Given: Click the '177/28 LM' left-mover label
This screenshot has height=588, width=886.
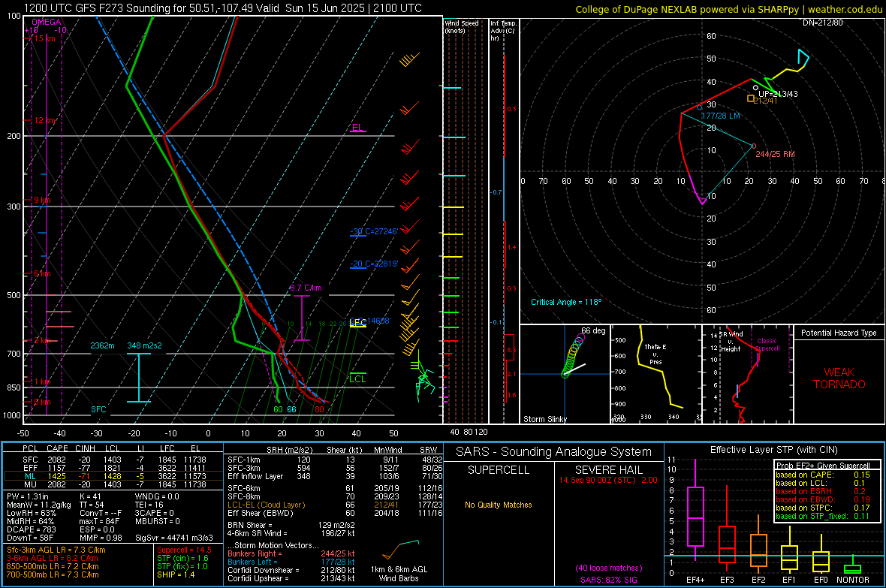Looking at the screenshot, I should pyautogui.click(x=721, y=116).
